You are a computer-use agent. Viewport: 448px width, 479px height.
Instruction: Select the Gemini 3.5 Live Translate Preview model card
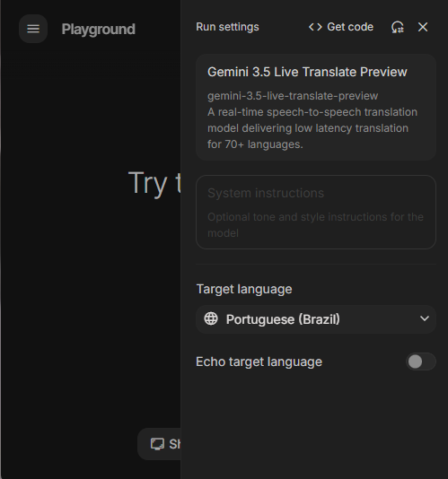[316, 108]
